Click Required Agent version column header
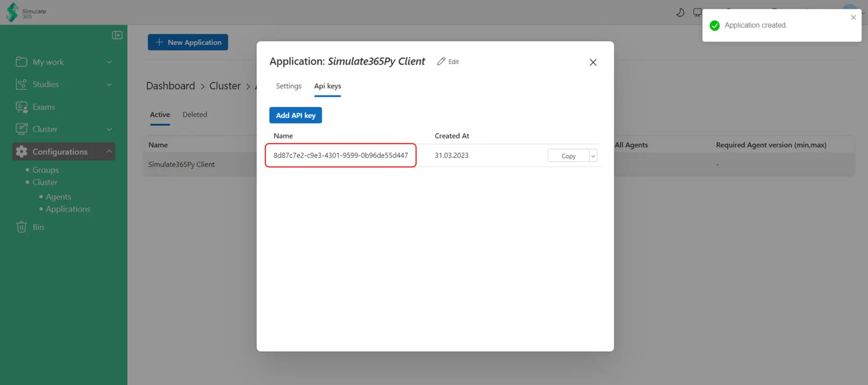The image size is (868, 385). tap(771, 145)
